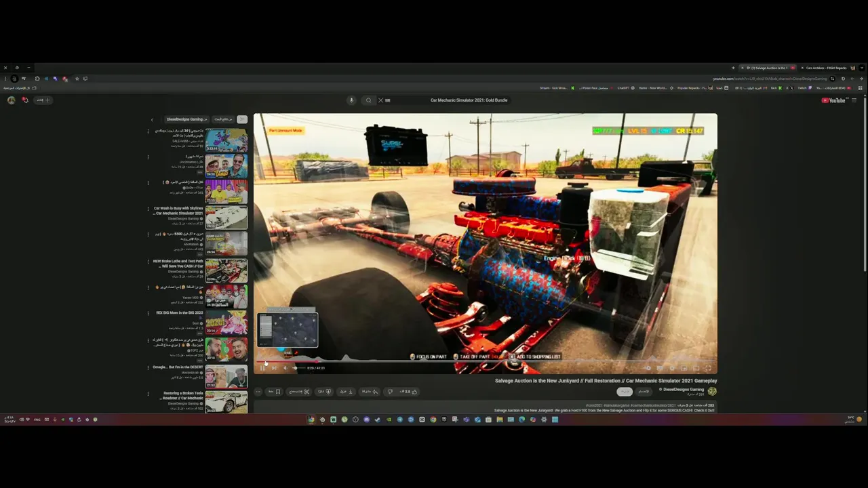
Task: Open the miniplayer icon
Action: 684,367
